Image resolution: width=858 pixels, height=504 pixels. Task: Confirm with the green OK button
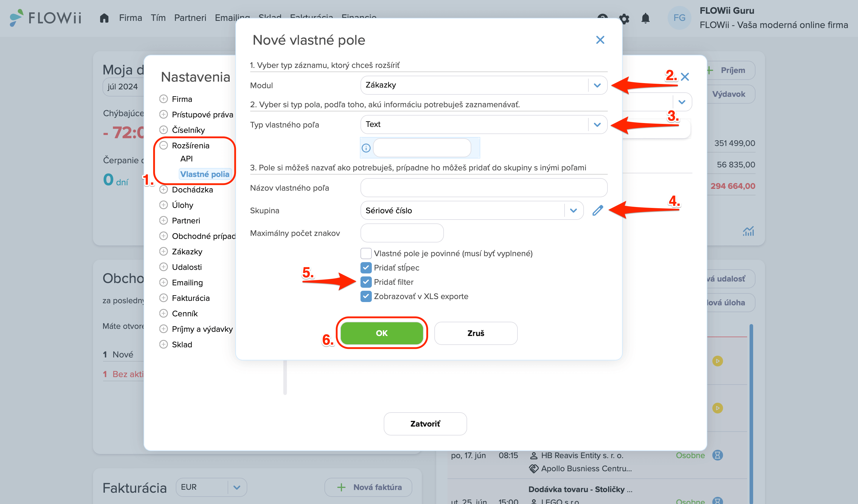coord(382,333)
